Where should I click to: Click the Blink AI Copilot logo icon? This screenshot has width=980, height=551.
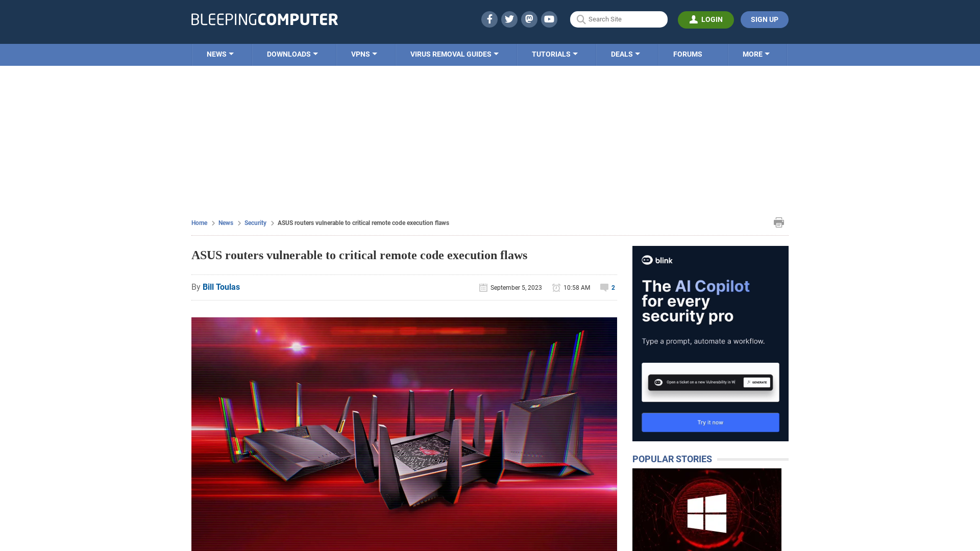646,260
